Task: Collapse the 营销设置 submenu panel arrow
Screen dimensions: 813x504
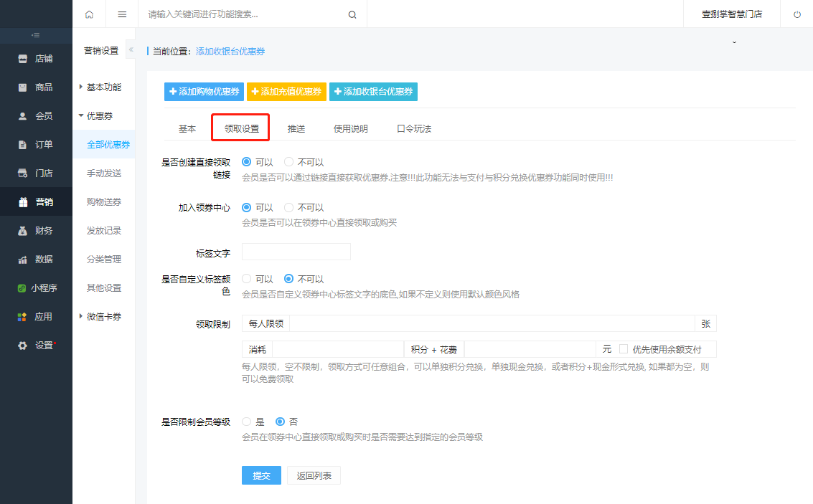Action: (x=131, y=49)
